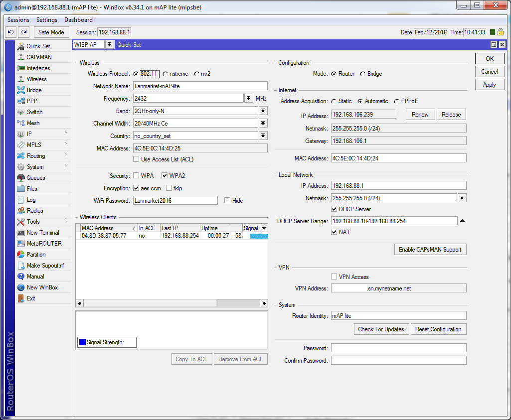Image resolution: width=511 pixels, height=420 pixels.
Task: Expand the Band dropdown
Action: point(263,111)
